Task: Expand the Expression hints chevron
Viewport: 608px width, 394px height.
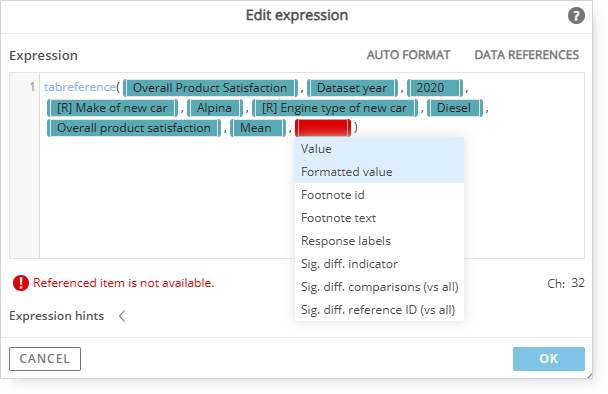Action: [122, 316]
